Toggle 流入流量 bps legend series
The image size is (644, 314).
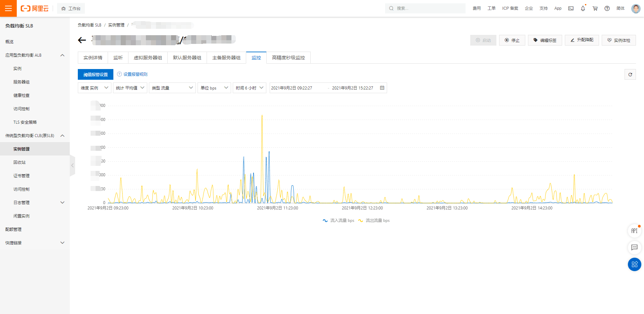click(338, 221)
